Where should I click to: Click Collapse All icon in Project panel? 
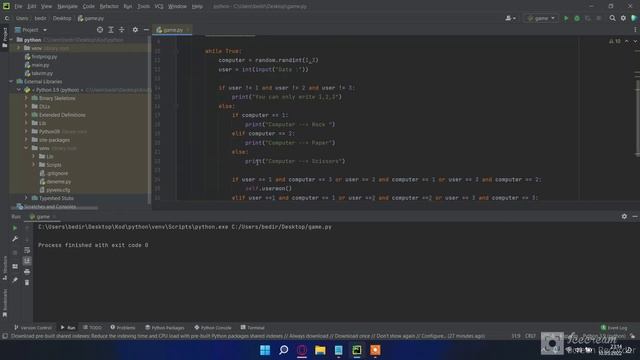click(x=122, y=30)
